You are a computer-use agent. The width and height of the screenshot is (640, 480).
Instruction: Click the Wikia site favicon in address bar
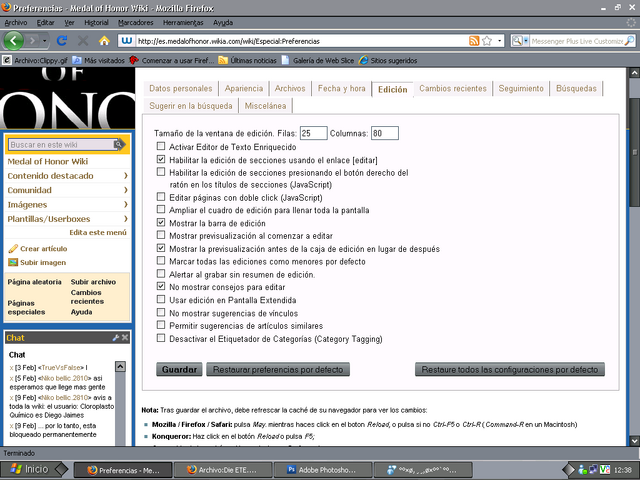pos(127,41)
